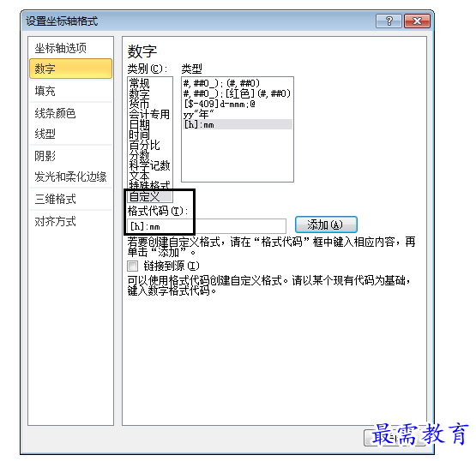Open the 发光和柔化边缘 section
Viewport: 476px width, 461px height.
click(x=70, y=177)
